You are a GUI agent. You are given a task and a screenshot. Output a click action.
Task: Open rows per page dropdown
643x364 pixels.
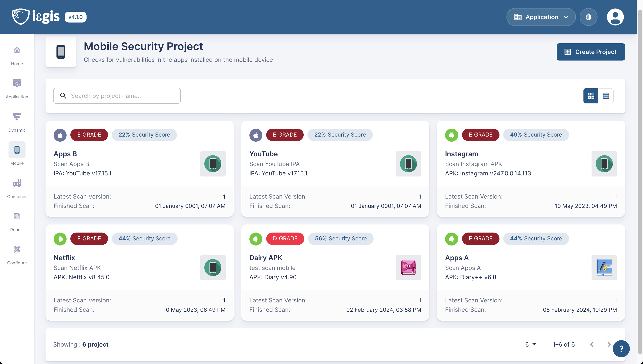(530, 344)
